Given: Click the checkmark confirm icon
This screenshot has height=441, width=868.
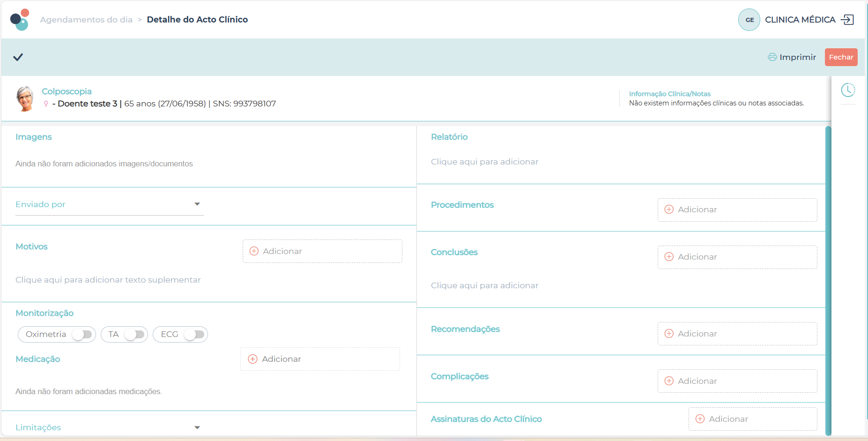Looking at the screenshot, I should [x=18, y=57].
